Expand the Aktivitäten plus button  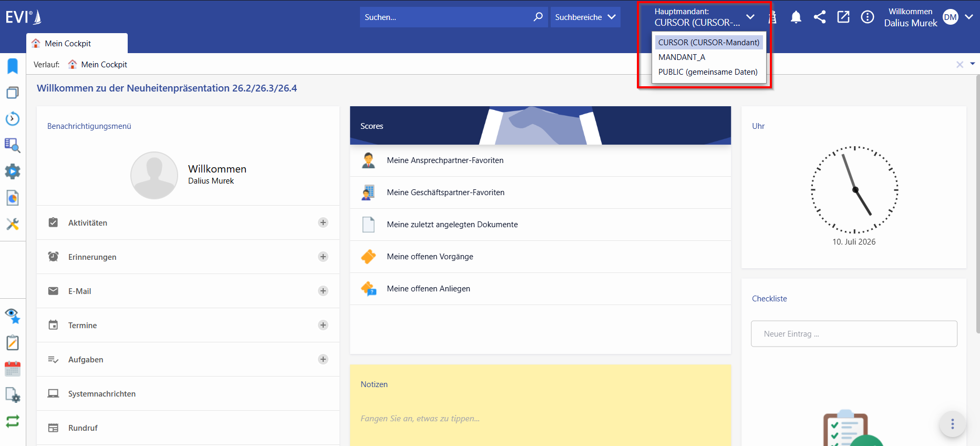(x=323, y=222)
